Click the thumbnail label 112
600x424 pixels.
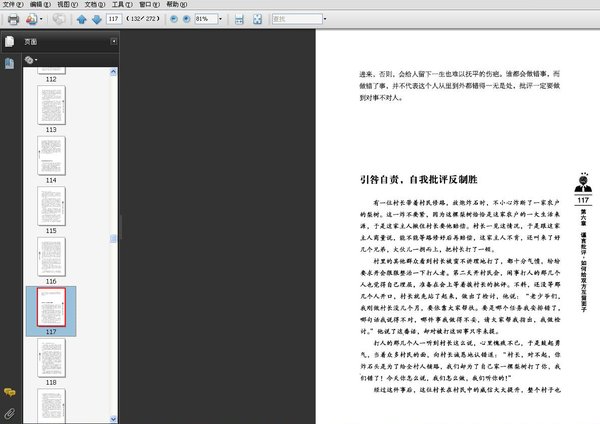click(x=51, y=79)
